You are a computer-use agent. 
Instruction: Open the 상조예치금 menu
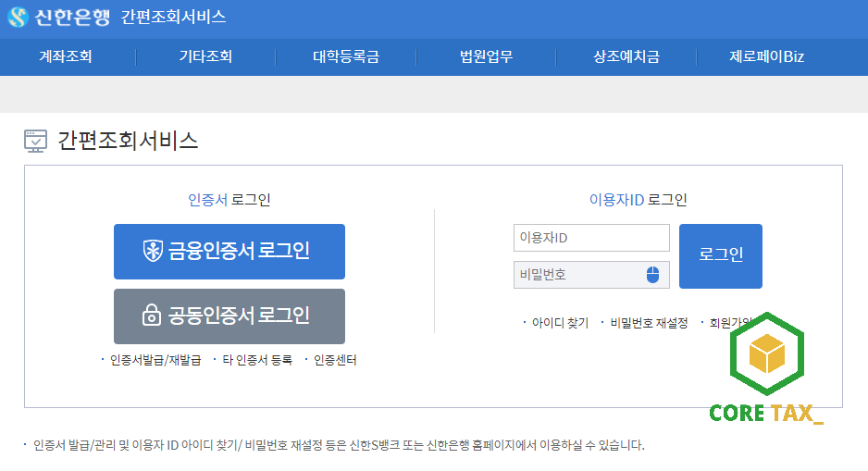tap(626, 56)
